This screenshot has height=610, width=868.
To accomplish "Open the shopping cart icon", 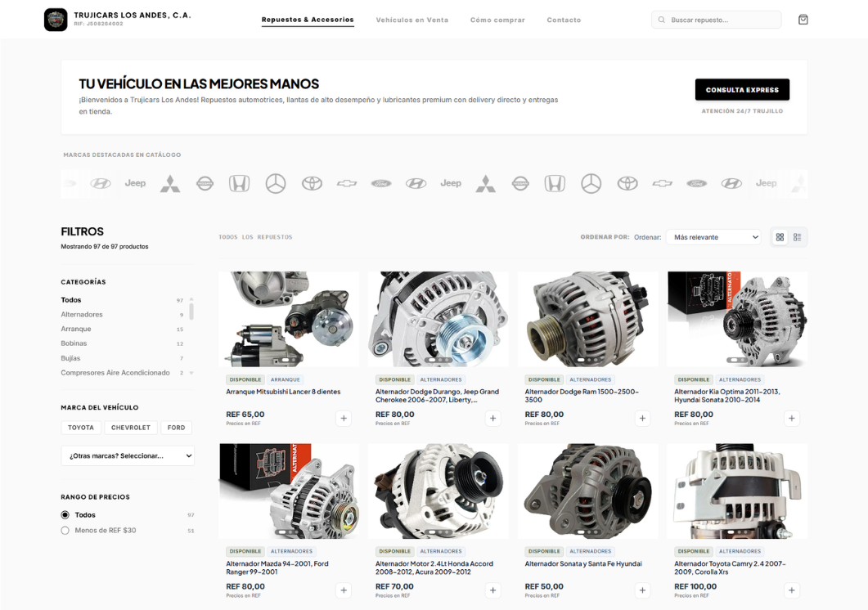I will coord(803,20).
